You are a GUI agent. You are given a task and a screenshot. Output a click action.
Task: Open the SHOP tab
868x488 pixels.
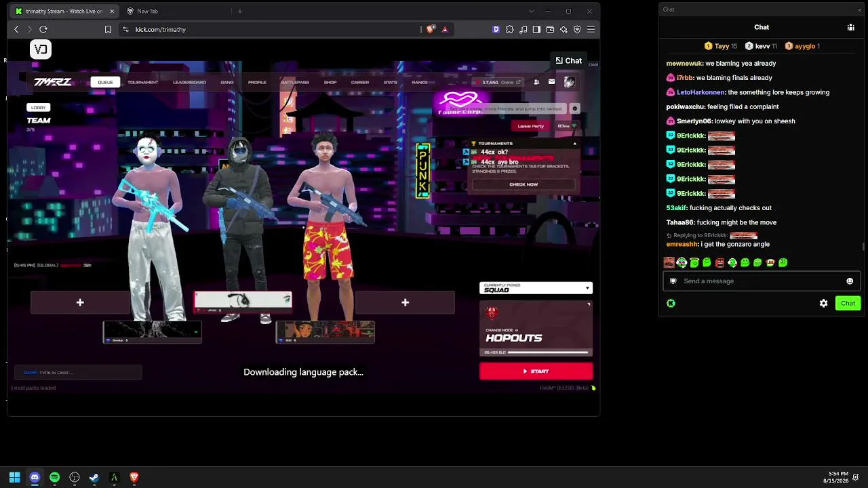click(x=330, y=82)
